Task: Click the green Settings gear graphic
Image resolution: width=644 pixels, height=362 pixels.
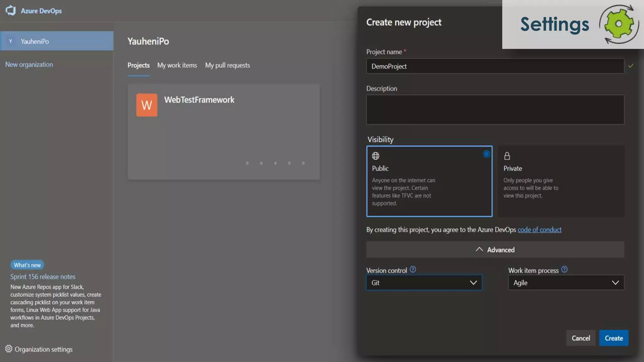Action: (618, 24)
